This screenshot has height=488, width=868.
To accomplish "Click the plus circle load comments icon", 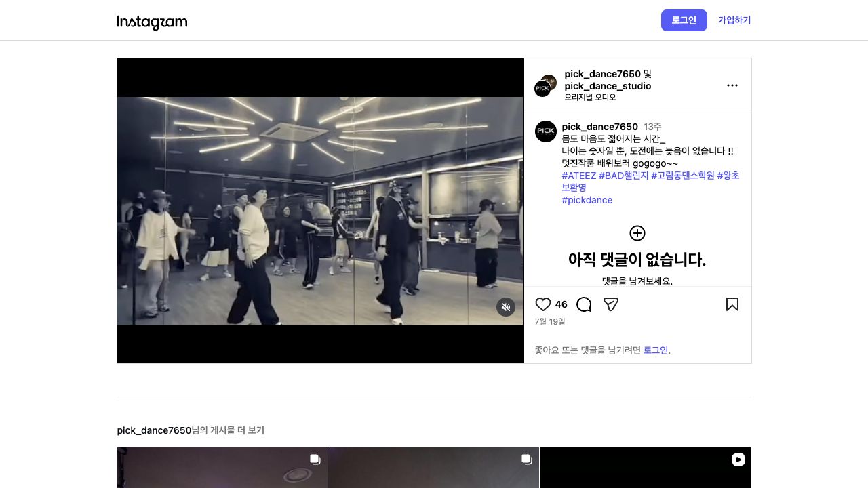I will coord(637,233).
